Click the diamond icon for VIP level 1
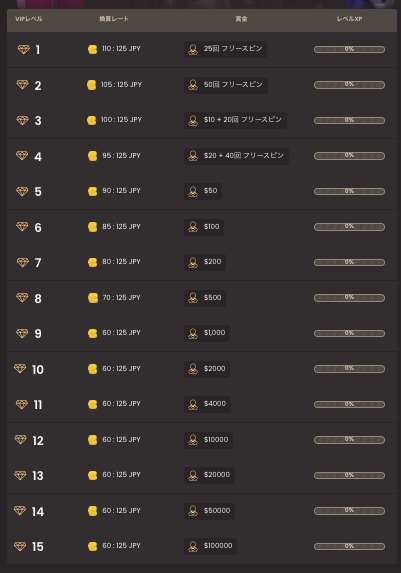This screenshot has width=401, height=573. point(24,49)
